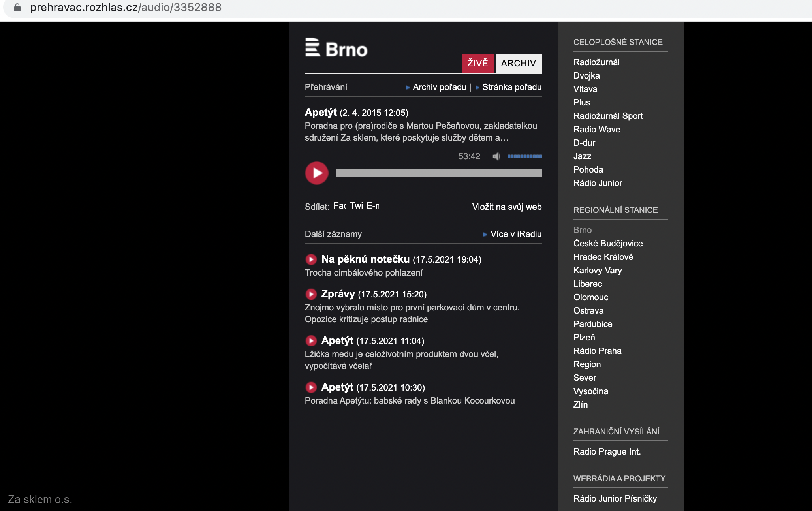This screenshot has height=511, width=812.
Task: Play Na pěknú notečku recording icon
Action: 311,259
